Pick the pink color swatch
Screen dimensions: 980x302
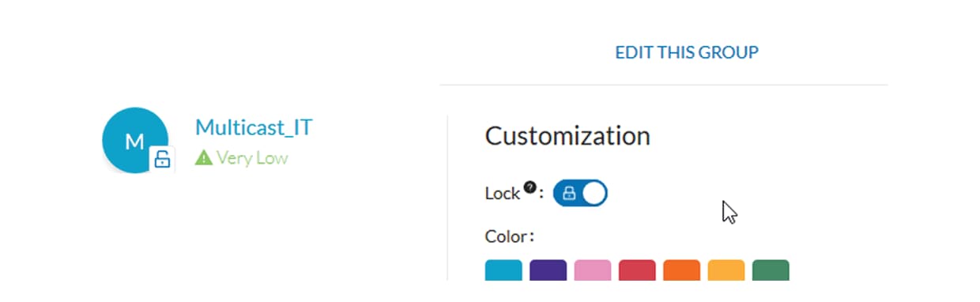[593, 270]
